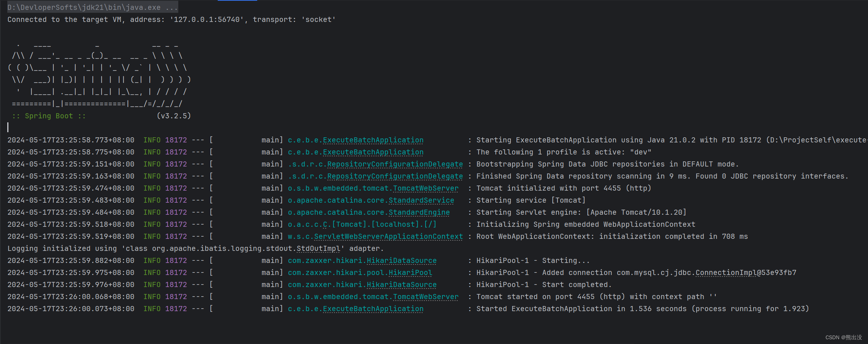Image resolution: width=868 pixels, height=344 pixels.
Task: Open the StandardService class link
Action: [421, 200]
